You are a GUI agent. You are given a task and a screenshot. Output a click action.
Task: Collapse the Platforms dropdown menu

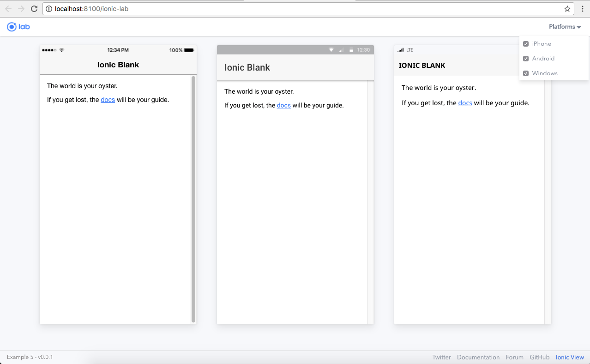(565, 27)
